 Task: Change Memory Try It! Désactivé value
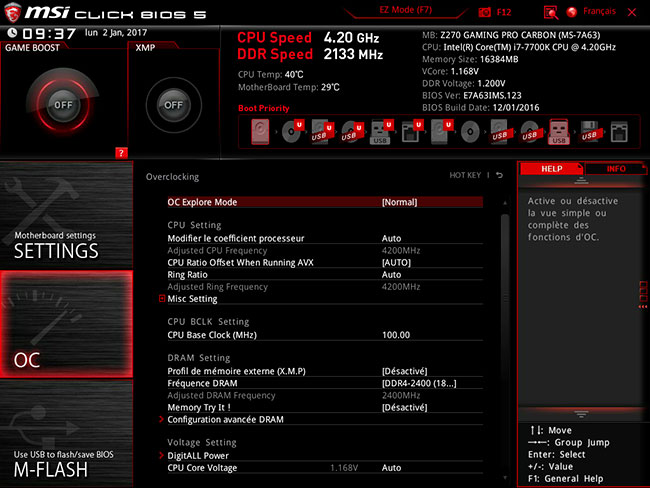pyautogui.click(x=404, y=407)
